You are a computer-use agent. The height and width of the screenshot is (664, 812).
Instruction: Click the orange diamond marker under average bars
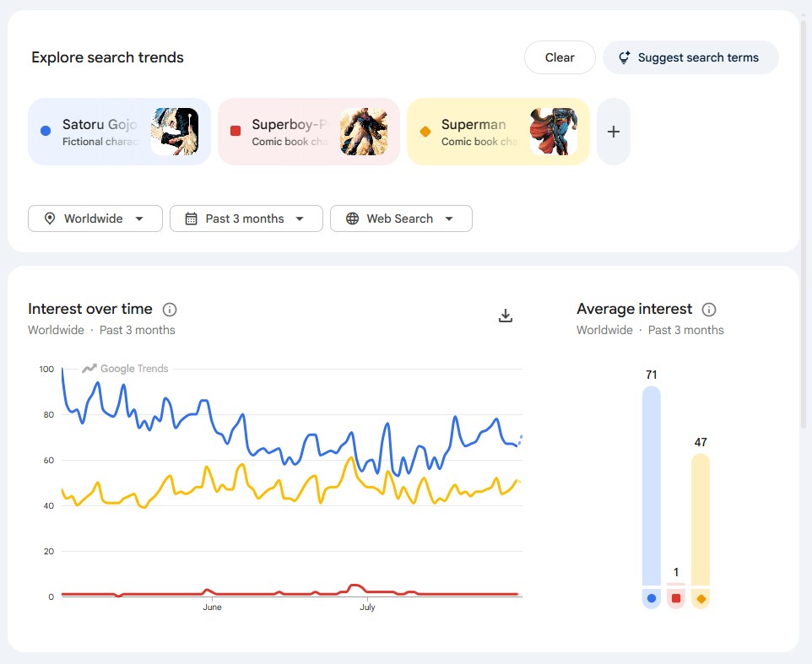[701, 599]
